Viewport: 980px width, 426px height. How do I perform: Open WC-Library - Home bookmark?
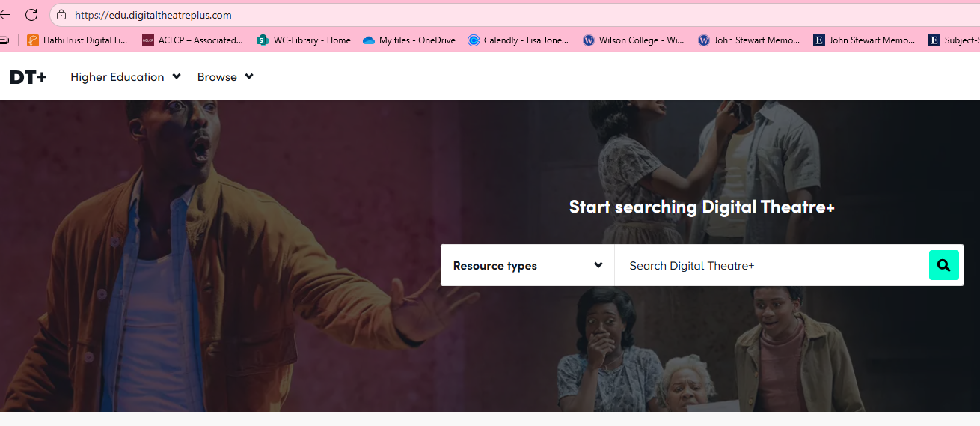point(304,40)
